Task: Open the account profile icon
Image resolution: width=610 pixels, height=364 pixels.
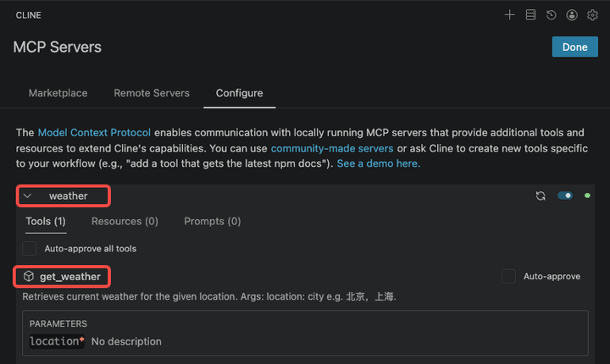Action: click(x=572, y=15)
